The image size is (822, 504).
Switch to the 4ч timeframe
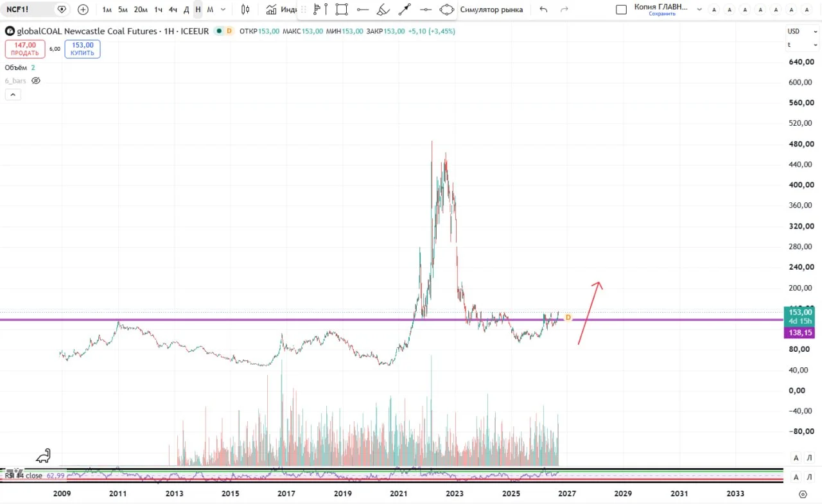(x=173, y=10)
